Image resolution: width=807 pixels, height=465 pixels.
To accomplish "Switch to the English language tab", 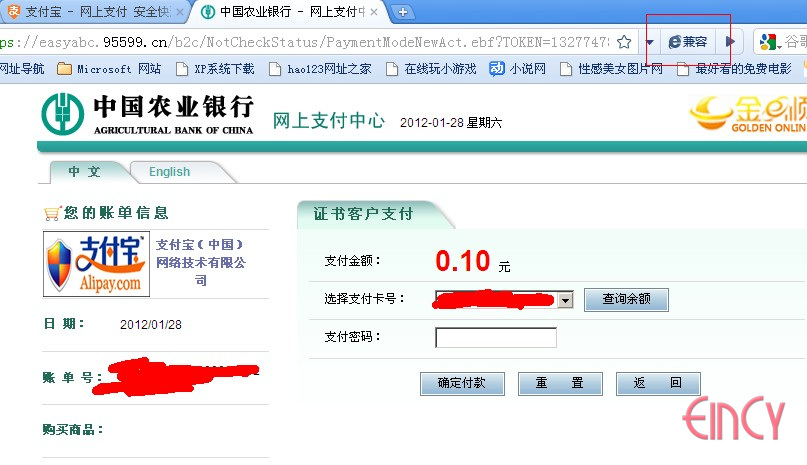I will click(169, 172).
